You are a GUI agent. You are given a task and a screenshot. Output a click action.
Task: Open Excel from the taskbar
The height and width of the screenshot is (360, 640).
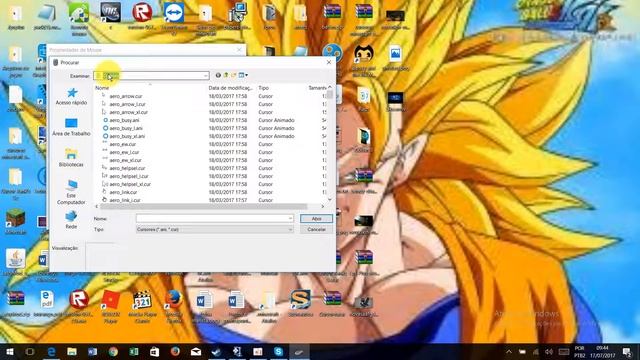134,351
